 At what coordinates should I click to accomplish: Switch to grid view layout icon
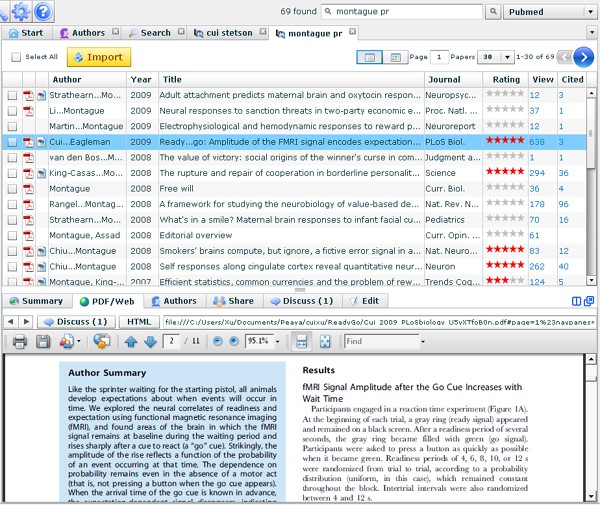pyautogui.click(x=395, y=57)
